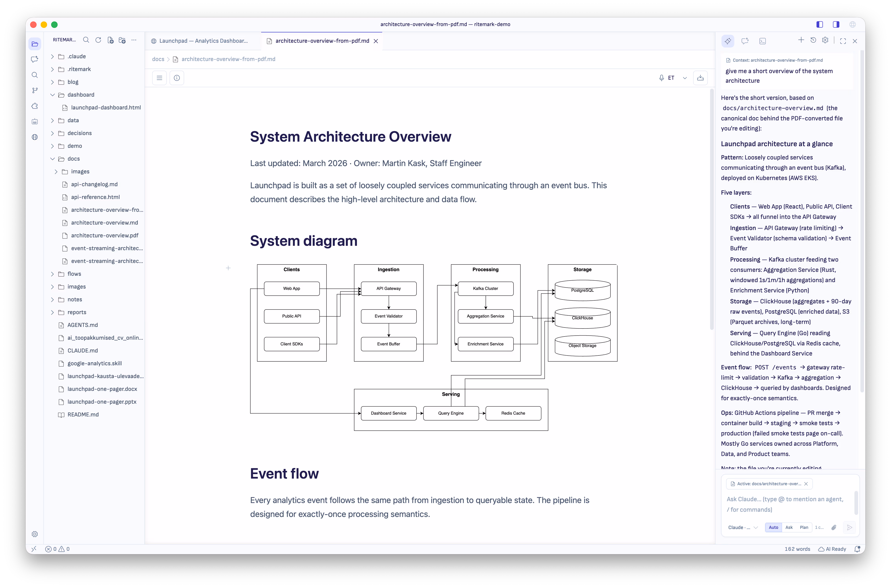Close the AI chat panel
Image resolution: width=891 pixels, height=588 pixels.
tap(855, 41)
